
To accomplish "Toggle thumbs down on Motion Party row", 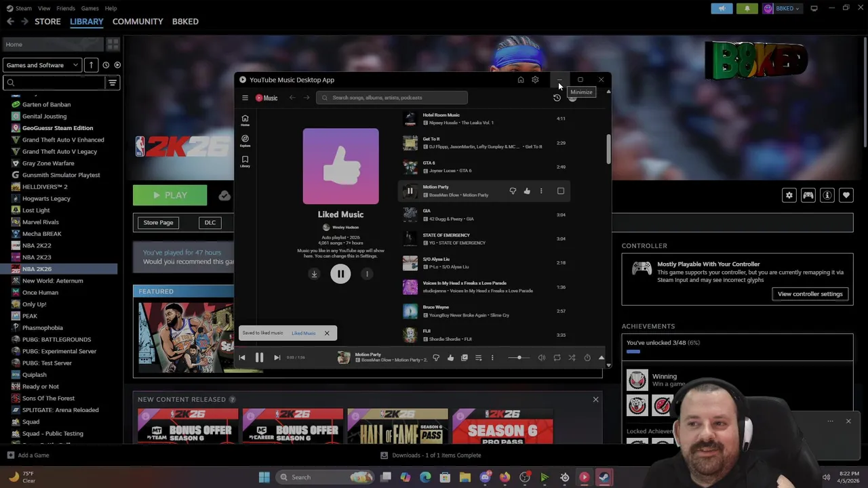I will click(x=513, y=191).
